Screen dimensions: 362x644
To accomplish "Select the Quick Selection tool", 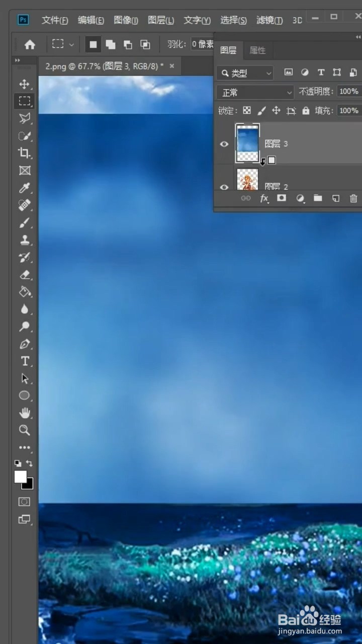I will [x=24, y=136].
